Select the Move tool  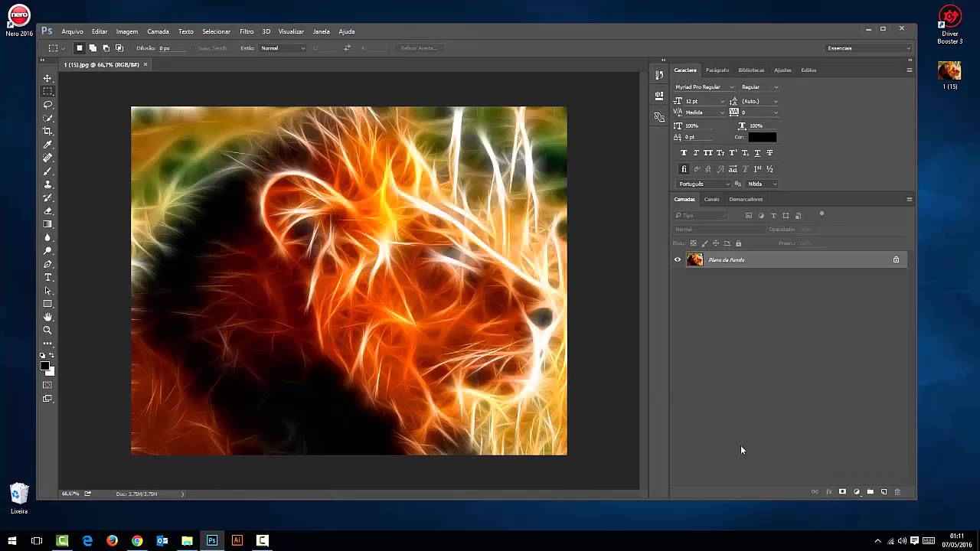click(x=47, y=78)
